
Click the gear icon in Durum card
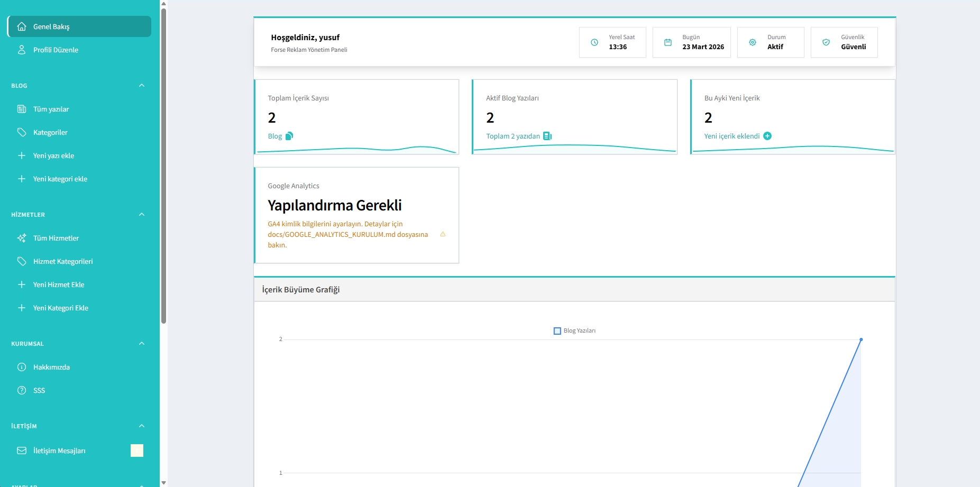pyautogui.click(x=753, y=42)
